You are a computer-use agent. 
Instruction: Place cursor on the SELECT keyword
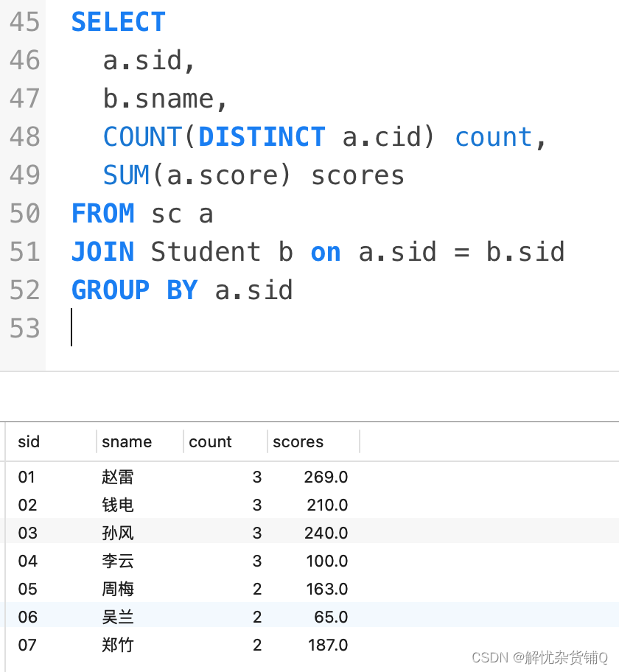tap(119, 22)
